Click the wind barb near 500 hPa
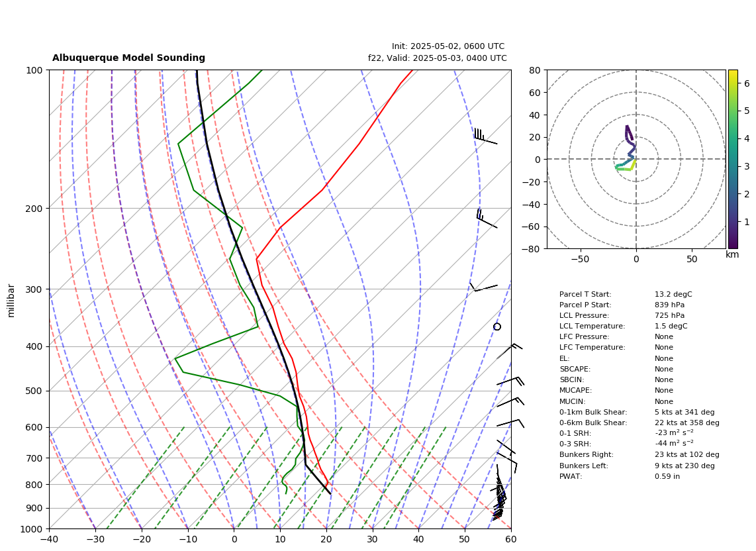The height and width of the screenshot is (551, 756). pos(510,381)
